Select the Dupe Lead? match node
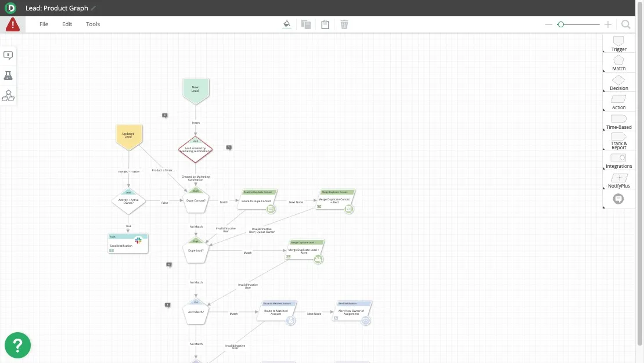644x363 pixels. (196, 250)
